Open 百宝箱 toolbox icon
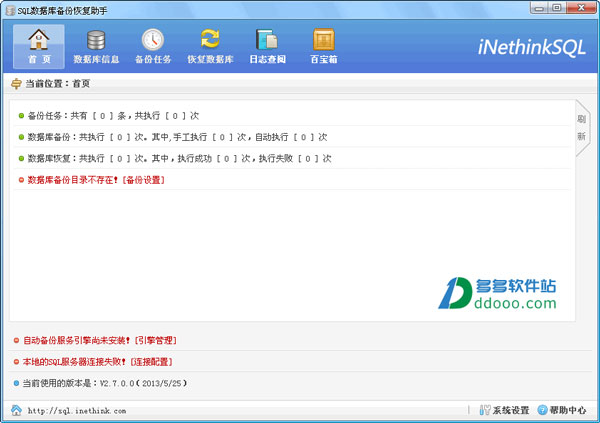Screen dimensions: 600x423 (x=324, y=47)
